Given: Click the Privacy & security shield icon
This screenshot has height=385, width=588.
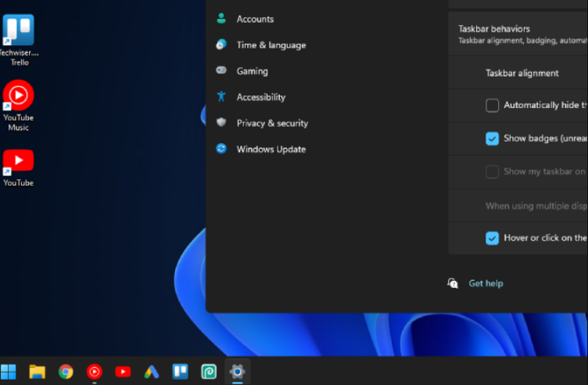Looking at the screenshot, I should [x=221, y=122].
